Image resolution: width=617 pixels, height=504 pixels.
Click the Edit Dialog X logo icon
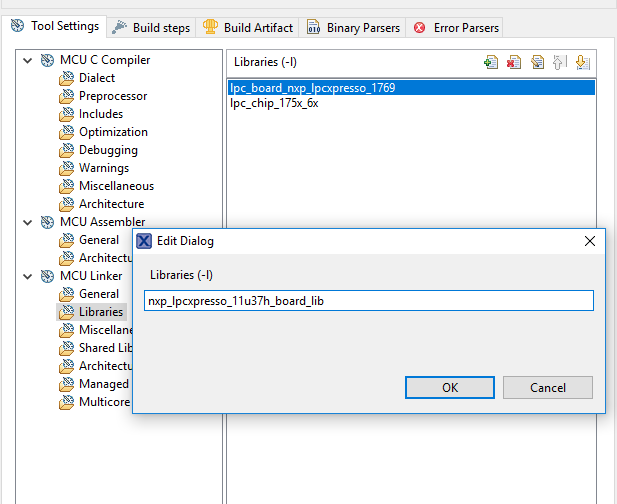pyautogui.click(x=144, y=241)
